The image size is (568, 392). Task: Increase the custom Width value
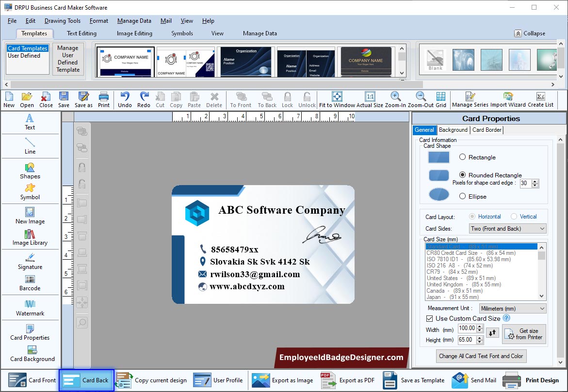pyautogui.click(x=480, y=327)
